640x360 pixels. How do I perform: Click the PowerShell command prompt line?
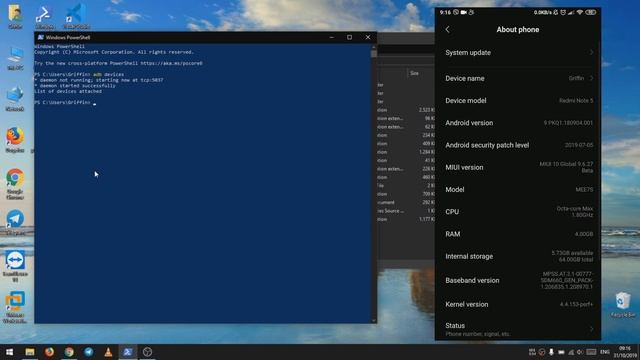click(x=65, y=102)
